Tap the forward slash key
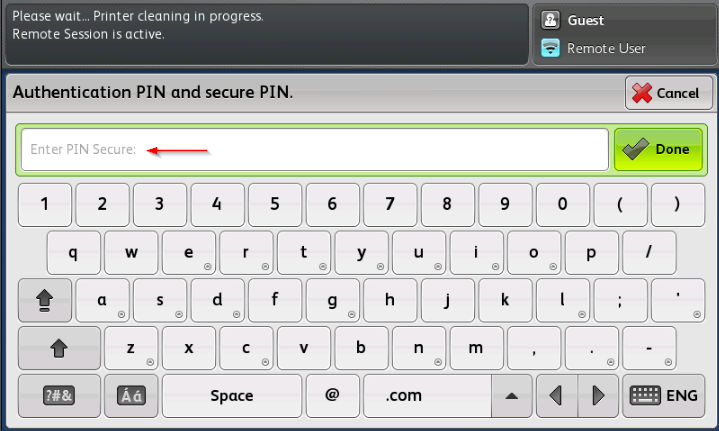Image resolution: width=719 pixels, height=431 pixels. 649,253
